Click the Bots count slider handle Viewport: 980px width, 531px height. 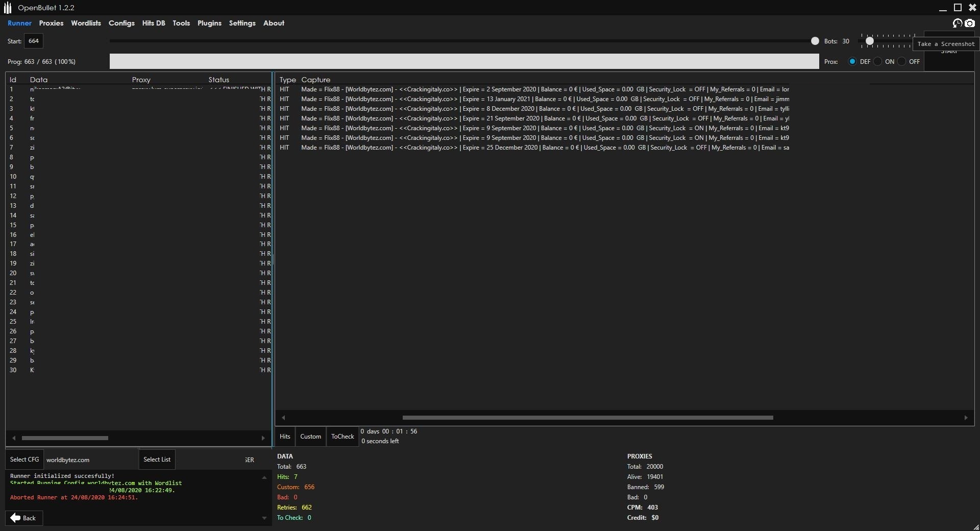coord(870,41)
